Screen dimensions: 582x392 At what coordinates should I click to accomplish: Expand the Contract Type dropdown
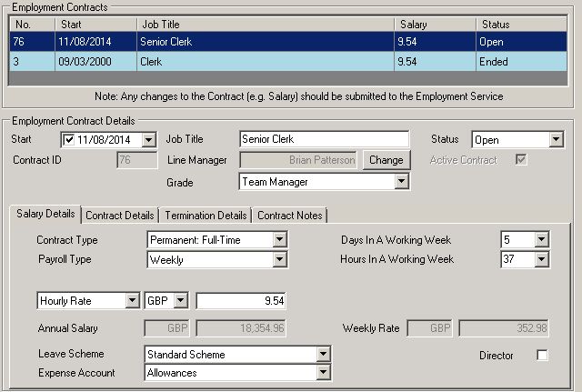point(279,239)
